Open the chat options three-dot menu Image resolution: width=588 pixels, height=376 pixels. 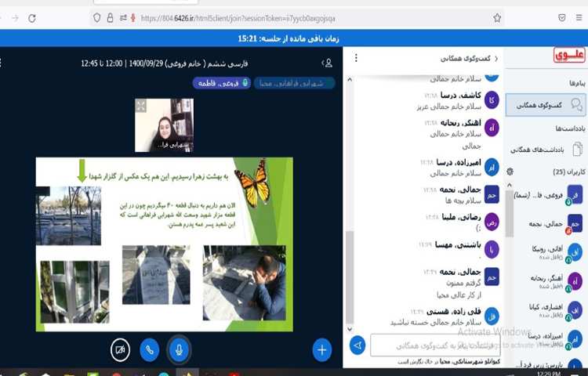click(x=356, y=58)
